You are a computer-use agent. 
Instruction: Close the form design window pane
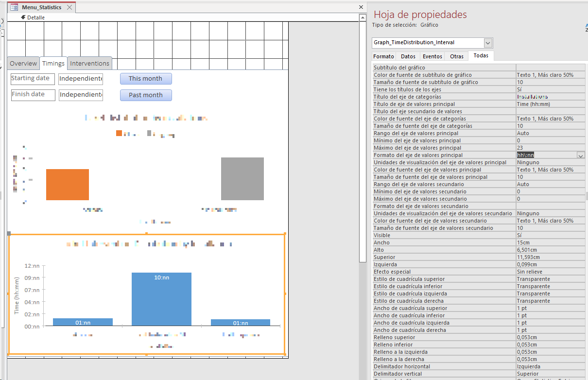click(x=361, y=7)
